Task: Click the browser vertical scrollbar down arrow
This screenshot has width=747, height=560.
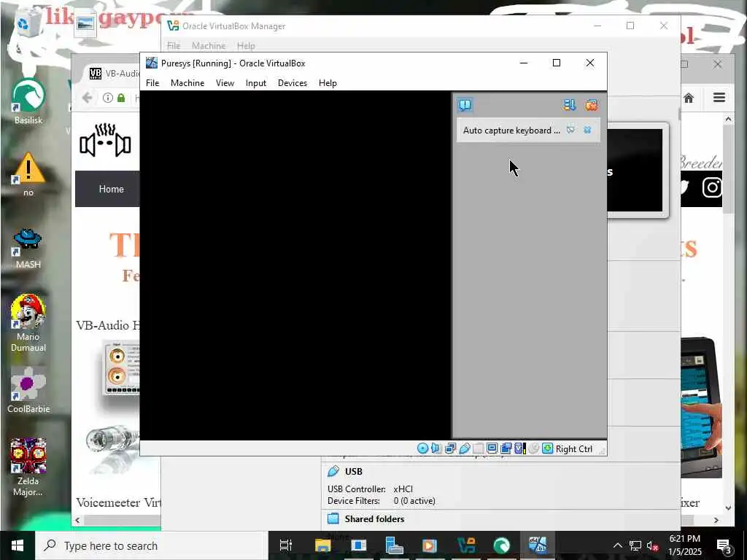Action: pyautogui.click(x=728, y=507)
